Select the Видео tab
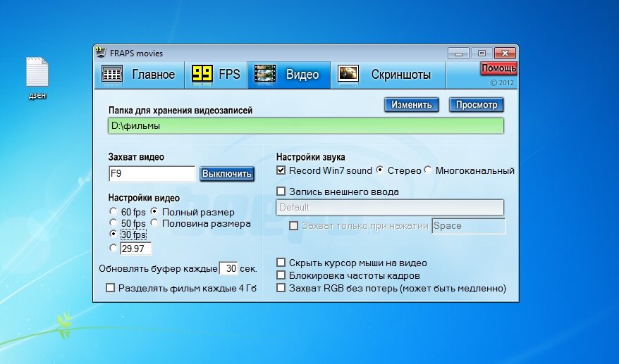This screenshot has width=619, height=364. coord(289,75)
